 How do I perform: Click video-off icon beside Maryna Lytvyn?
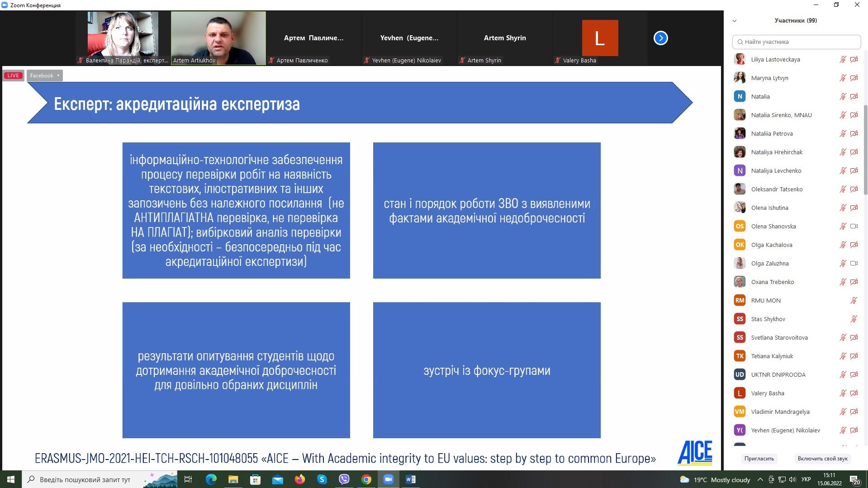point(854,78)
